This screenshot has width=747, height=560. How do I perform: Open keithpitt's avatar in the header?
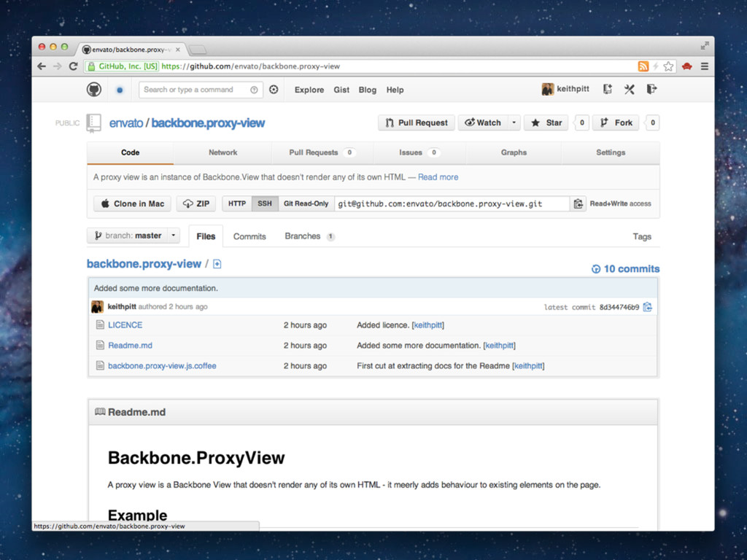(x=547, y=89)
